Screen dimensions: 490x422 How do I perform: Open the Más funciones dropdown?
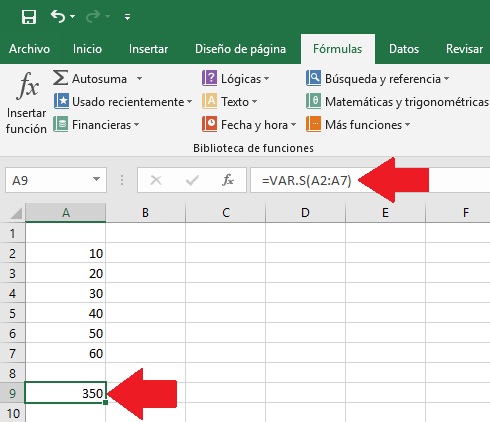click(x=358, y=125)
